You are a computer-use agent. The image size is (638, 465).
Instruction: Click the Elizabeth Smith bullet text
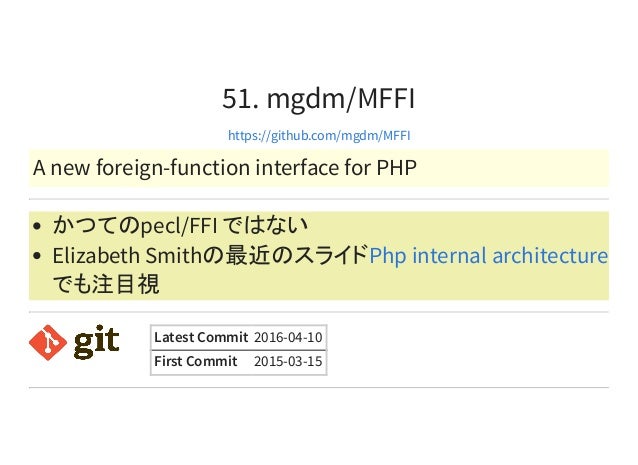coord(210,256)
